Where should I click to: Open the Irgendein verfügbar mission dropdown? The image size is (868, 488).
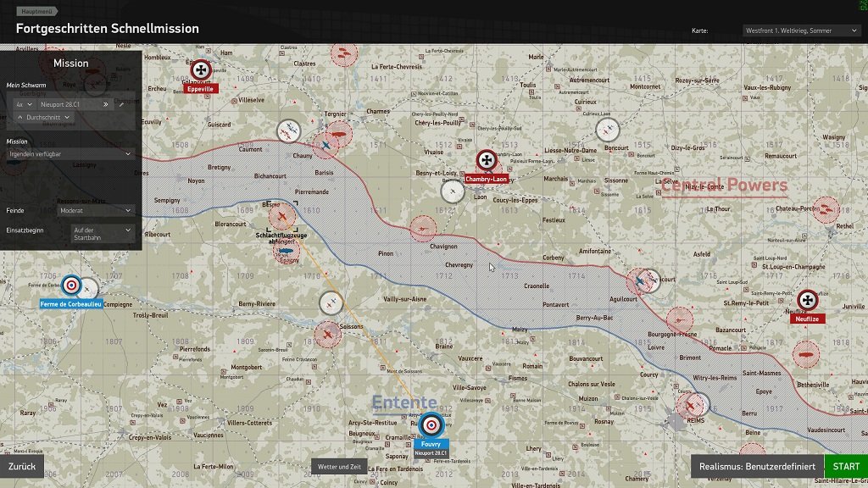point(70,154)
